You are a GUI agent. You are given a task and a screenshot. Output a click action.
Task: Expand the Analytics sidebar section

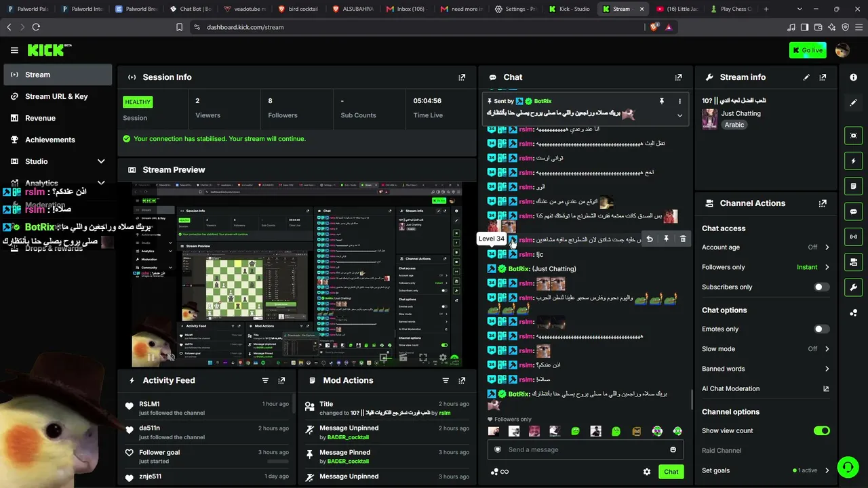[101, 183]
